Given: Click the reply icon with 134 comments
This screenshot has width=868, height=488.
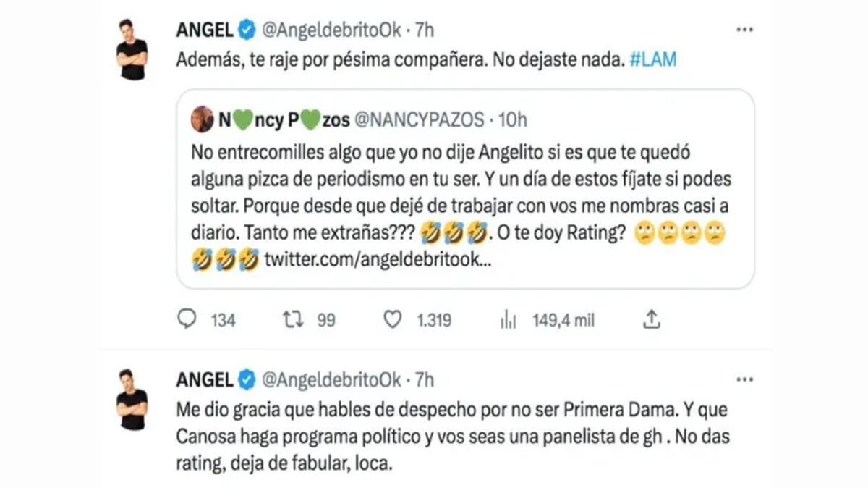Looking at the screenshot, I should 187,319.
